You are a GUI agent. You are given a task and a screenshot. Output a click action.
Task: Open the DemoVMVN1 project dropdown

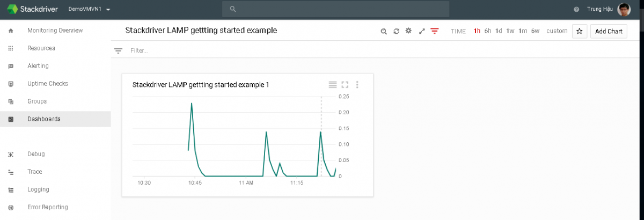90,10
